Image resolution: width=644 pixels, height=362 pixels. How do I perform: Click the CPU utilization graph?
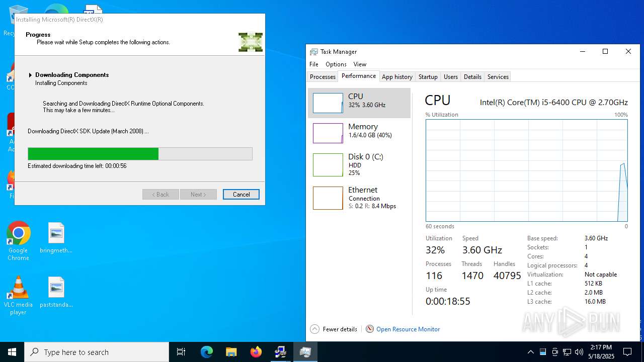pyautogui.click(x=527, y=170)
